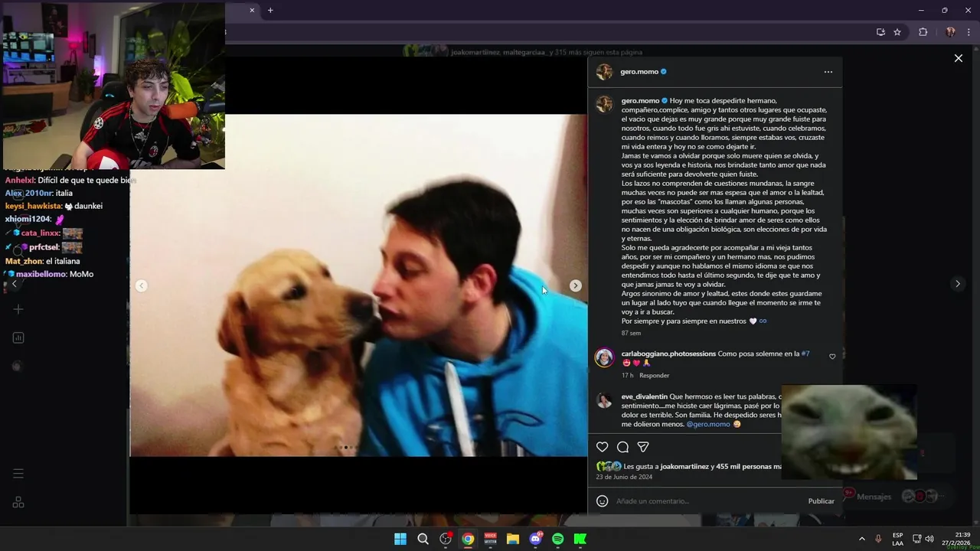Open gero.momo author avatar in header
980x551 pixels.
coord(604,72)
